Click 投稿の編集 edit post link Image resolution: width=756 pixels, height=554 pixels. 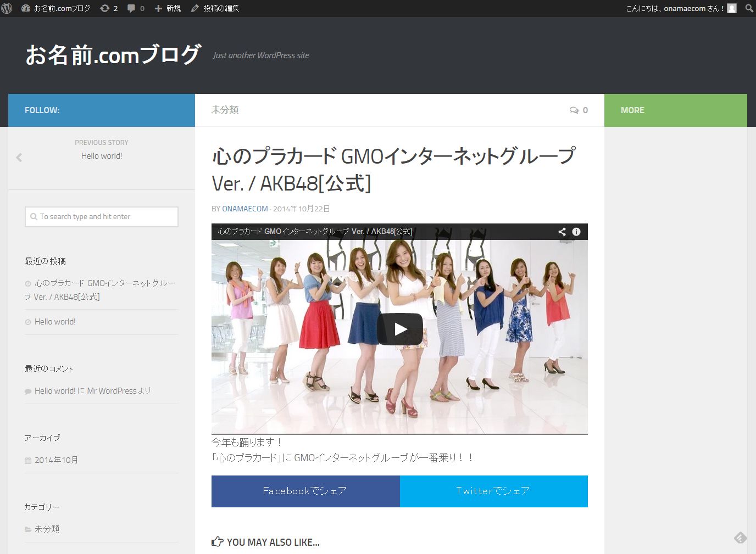(215, 8)
